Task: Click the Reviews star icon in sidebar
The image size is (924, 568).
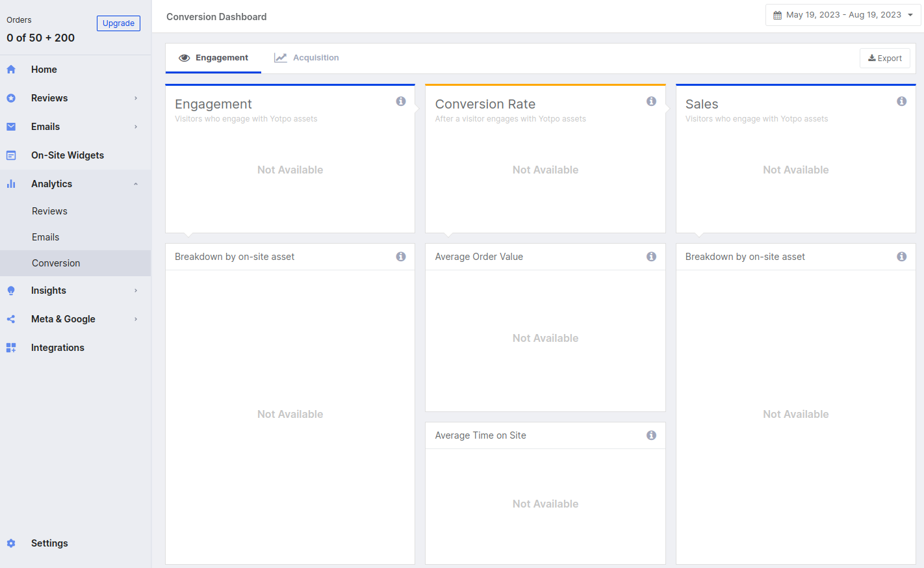Action: point(11,98)
